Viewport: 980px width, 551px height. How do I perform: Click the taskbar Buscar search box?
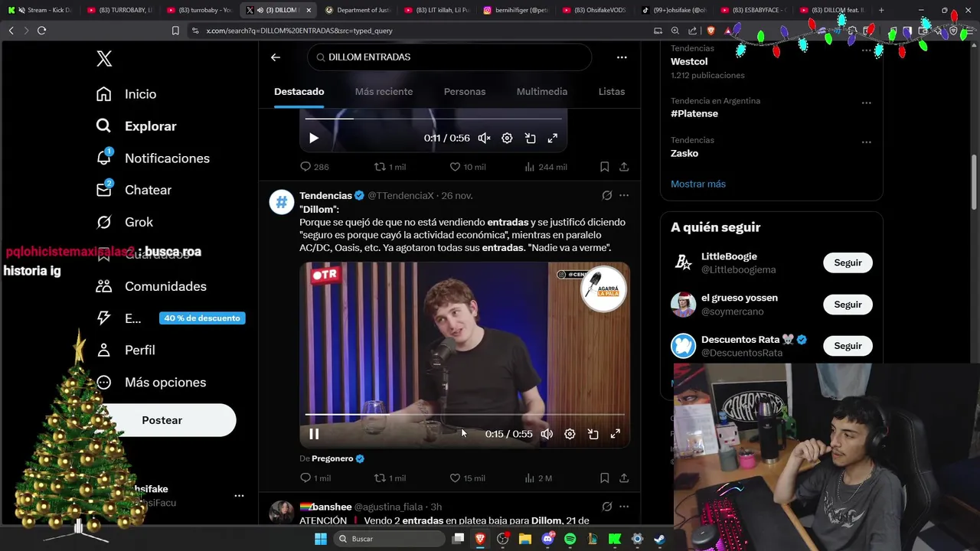click(x=388, y=539)
